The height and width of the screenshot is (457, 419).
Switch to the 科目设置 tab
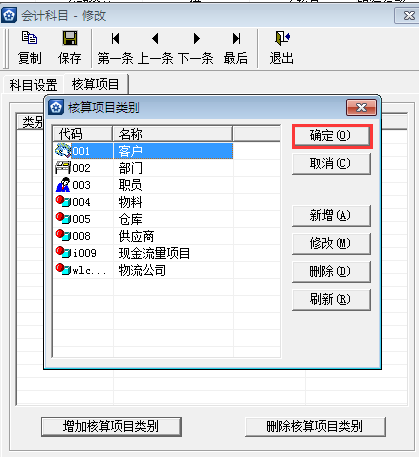[33, 85]
